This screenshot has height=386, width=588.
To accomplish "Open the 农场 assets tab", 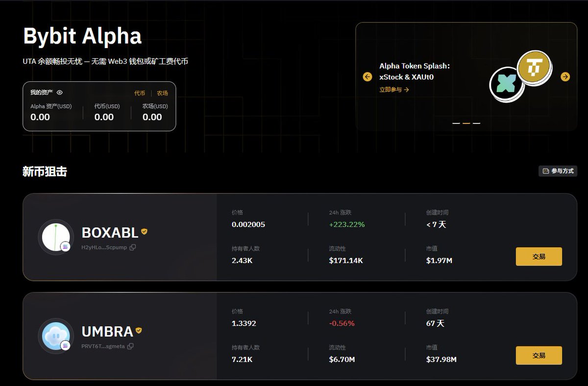I will pos(162,93).
